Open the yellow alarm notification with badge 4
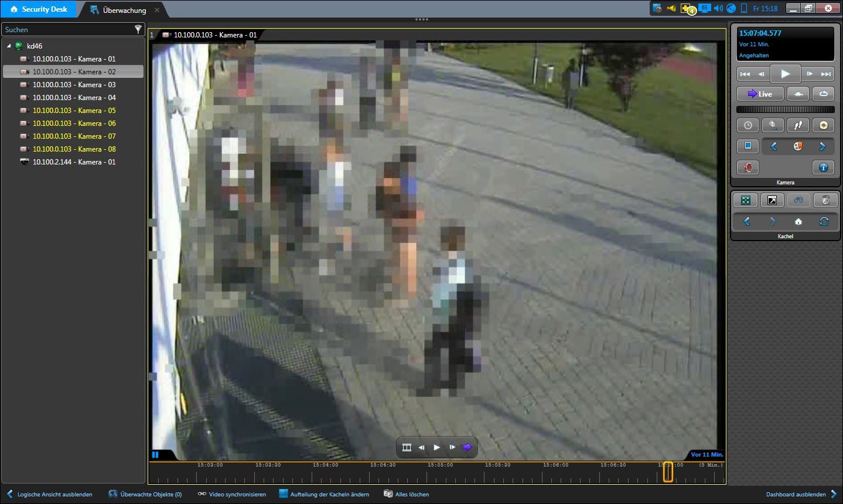This screenshot has width=843, height=504. (x=687, y=9)
